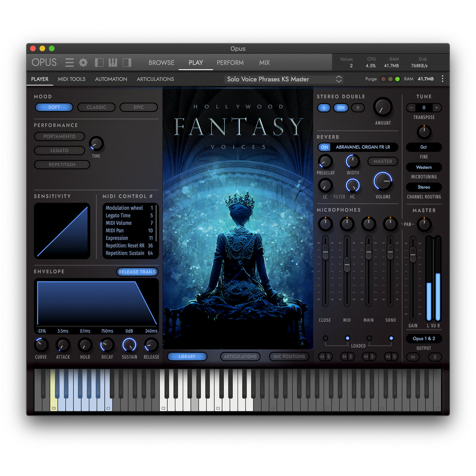Viewport: 476px width, 476px height.
Task: Switch to the Mix page
Action: pyautogui.click(x=264, y=63)
